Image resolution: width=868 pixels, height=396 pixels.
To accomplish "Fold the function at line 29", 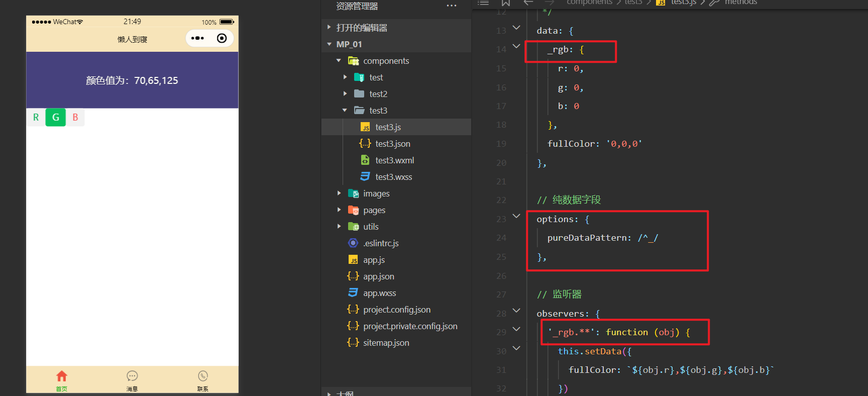I will tap(516, 329).
